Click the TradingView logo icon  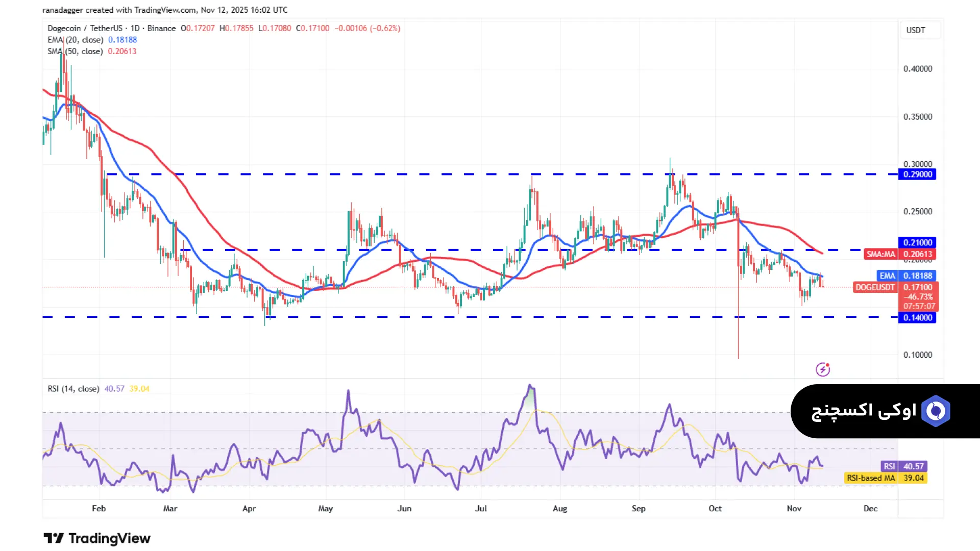(x=54, y=538)
